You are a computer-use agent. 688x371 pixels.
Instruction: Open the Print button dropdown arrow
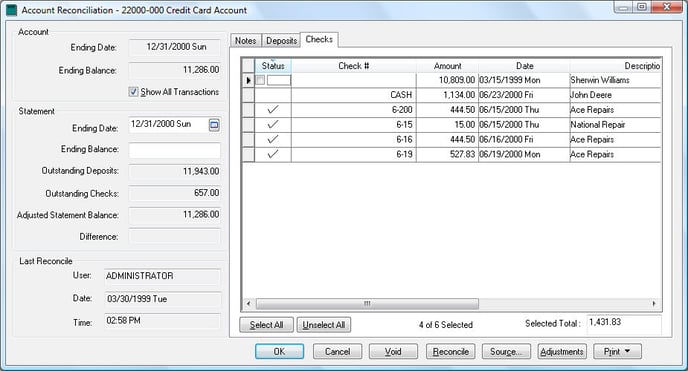click(627, 351)
